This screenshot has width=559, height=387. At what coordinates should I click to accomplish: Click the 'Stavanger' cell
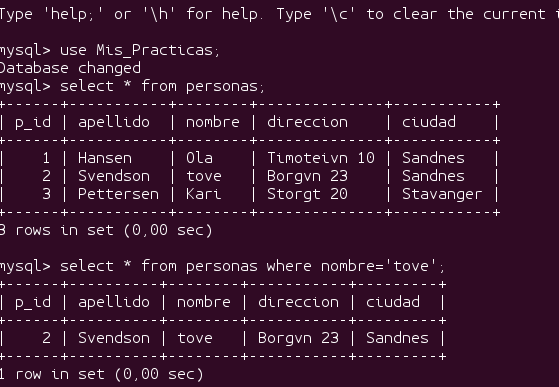(x=442, y=194)
